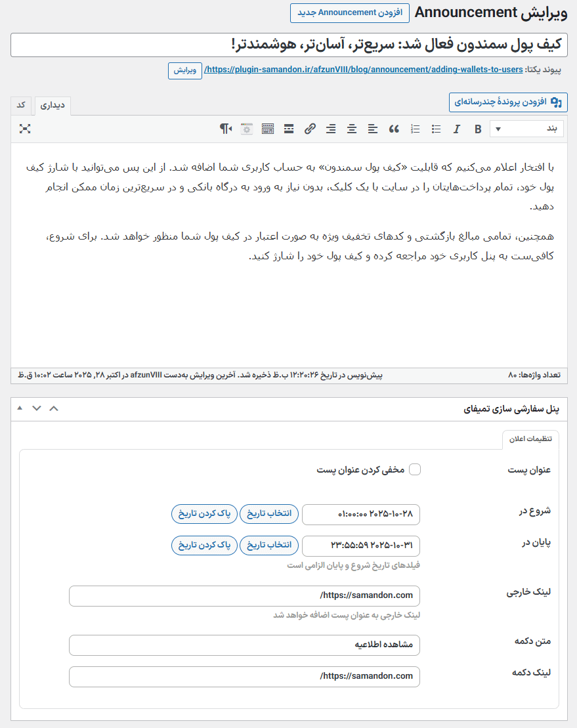Open the 'بند' paragraph format dropdown
The image size is (577, 728).
pos(526,129)
